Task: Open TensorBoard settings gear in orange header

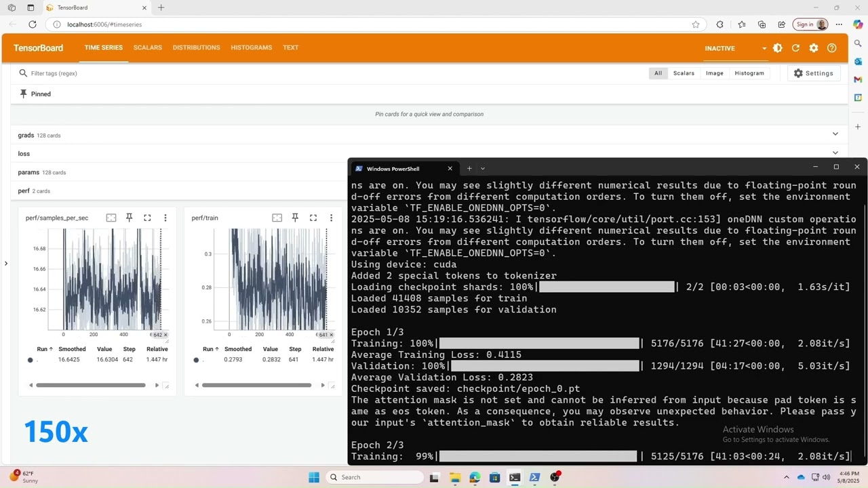Action: pyautogui.click(x=814, y=48)
